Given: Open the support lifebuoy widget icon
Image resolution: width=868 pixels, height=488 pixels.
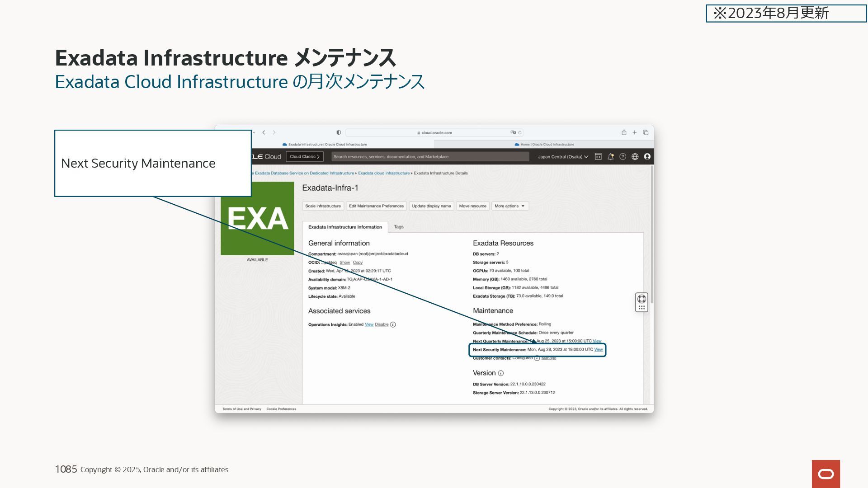Looking at the screenshot, I should tap(642, 299).
